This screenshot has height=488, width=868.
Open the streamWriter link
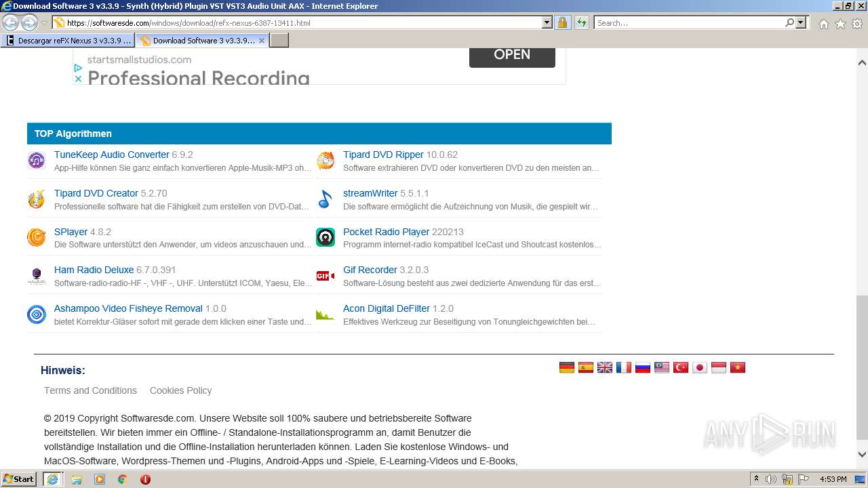[x=370, y=193]
